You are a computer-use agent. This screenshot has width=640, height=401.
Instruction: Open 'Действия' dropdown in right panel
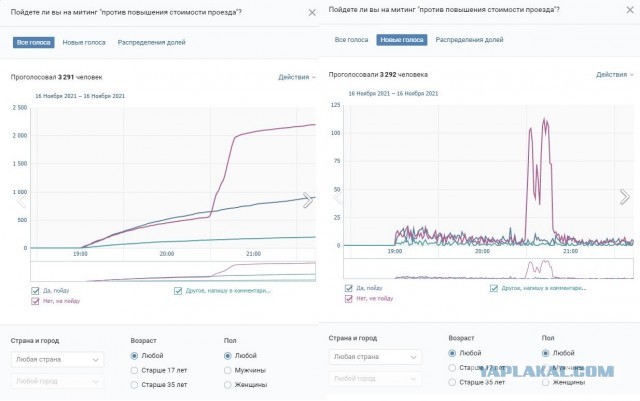click(x=615, y=75)
